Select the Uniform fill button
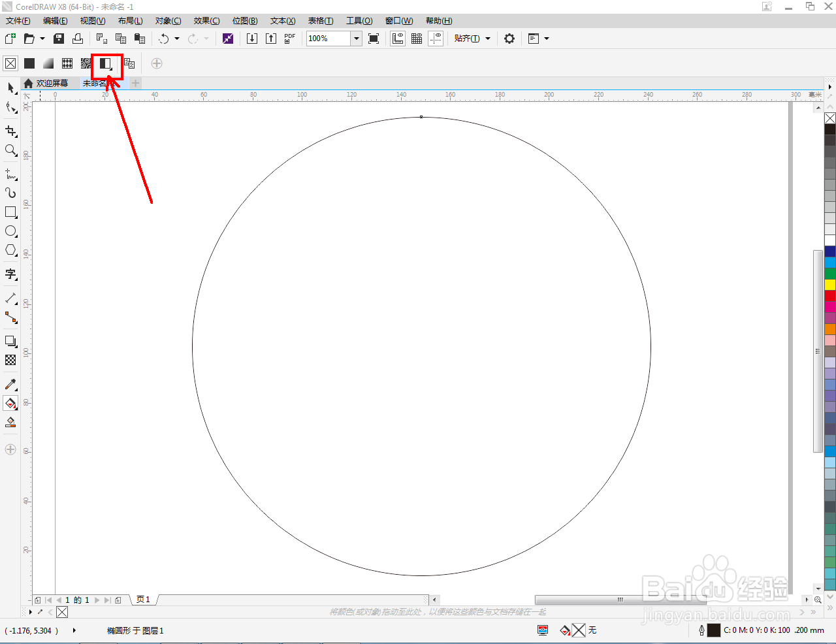The image size is (836, 644). [x=29, y=63]
